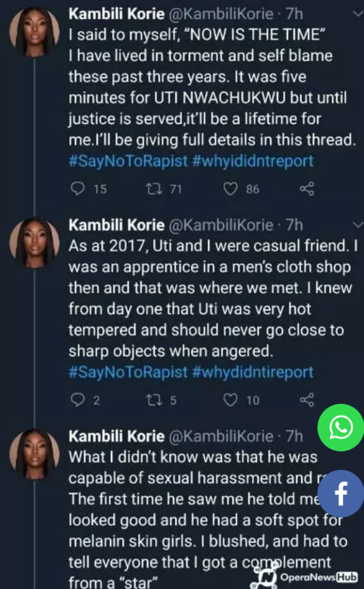View the first tweet's Kambili Korie profile picture

point(34,34)
